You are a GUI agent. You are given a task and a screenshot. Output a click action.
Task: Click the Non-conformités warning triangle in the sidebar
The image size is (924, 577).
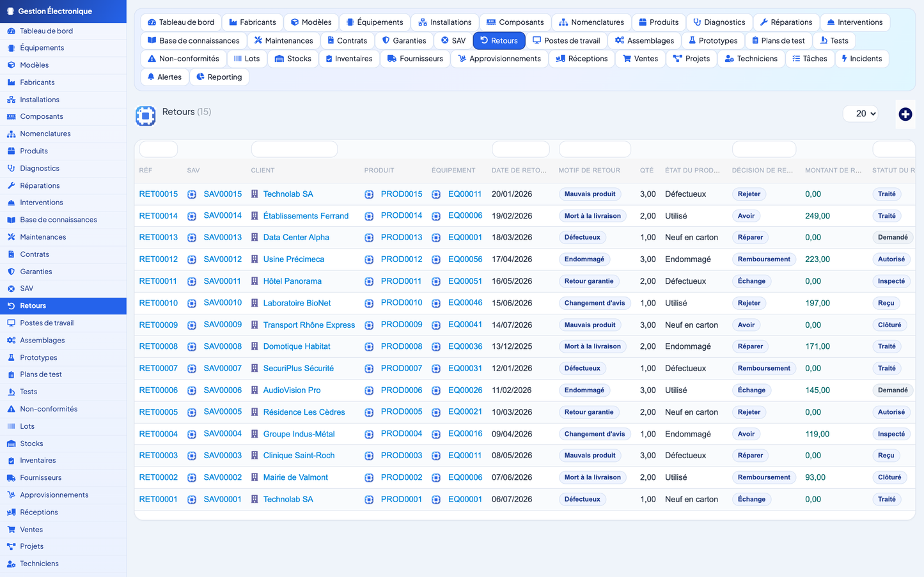click(x=11, y=409)
